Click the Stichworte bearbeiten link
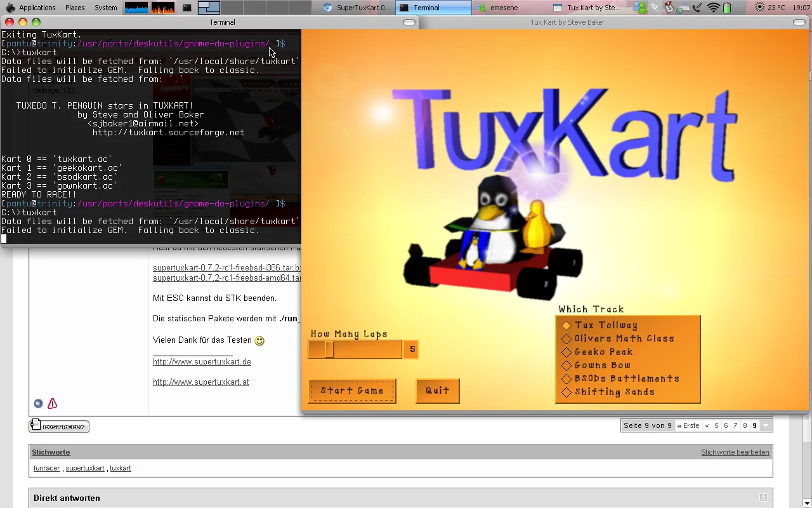Viewport: 812px width, 508px height. 735,452
